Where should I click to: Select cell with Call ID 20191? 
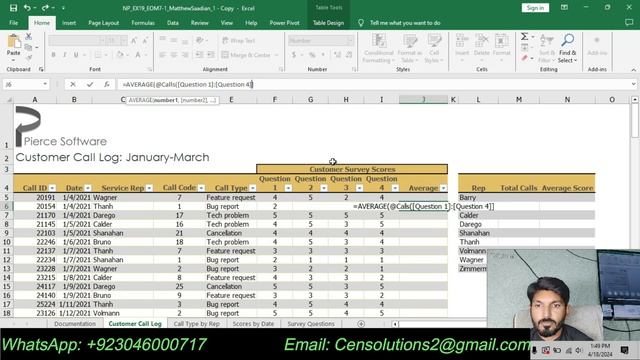point(35,197)
